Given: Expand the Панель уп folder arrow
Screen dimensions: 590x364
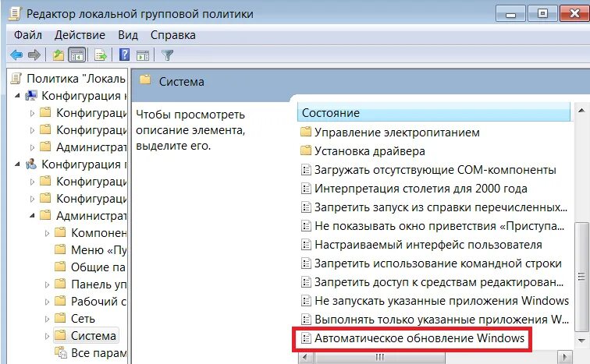Looking at the screenshot, I should (x=47, y=284).
